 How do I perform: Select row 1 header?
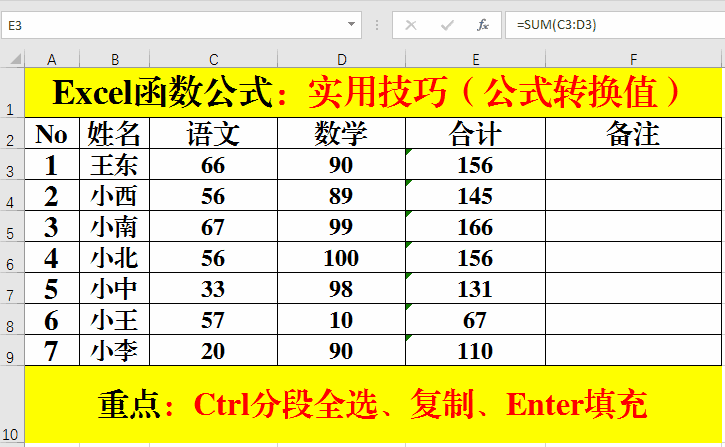pos(12,92)
